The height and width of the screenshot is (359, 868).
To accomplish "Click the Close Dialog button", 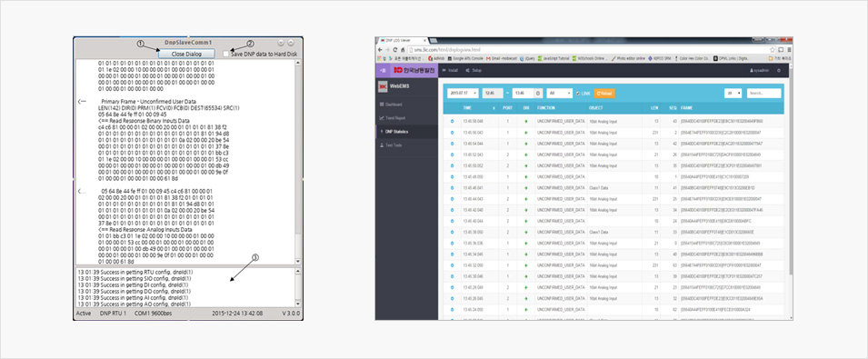I will tap(186, 54).
